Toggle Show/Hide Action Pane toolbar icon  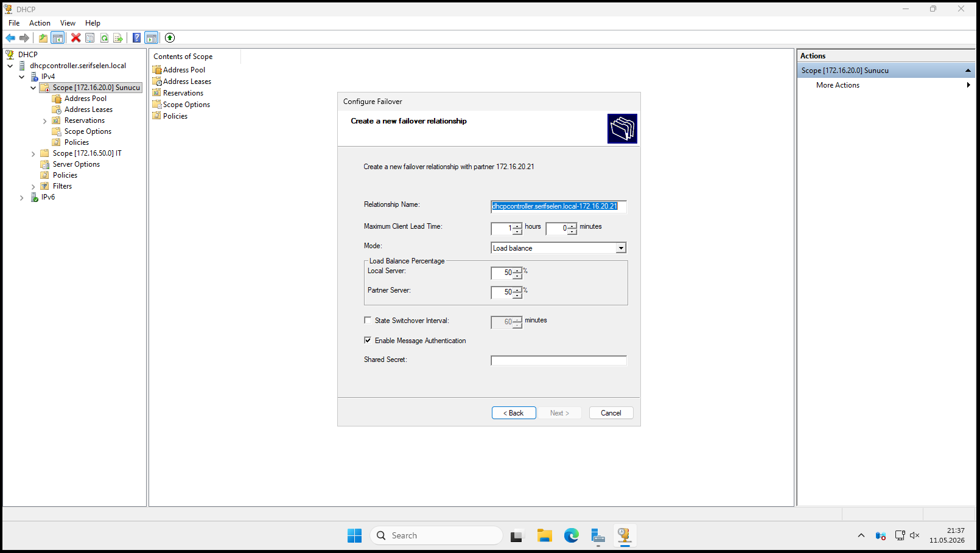[151, 38]
